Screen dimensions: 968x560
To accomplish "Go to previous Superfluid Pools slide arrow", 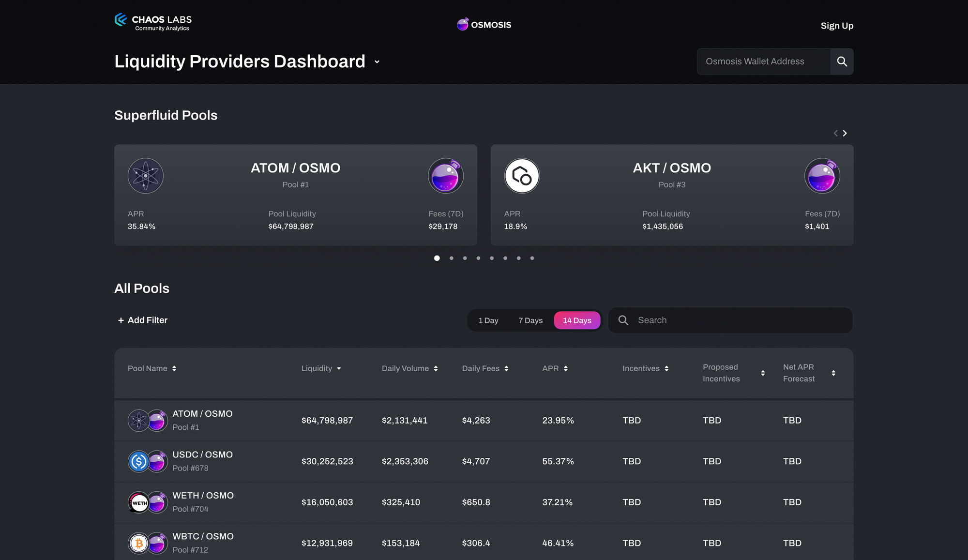I will (835, 133).
